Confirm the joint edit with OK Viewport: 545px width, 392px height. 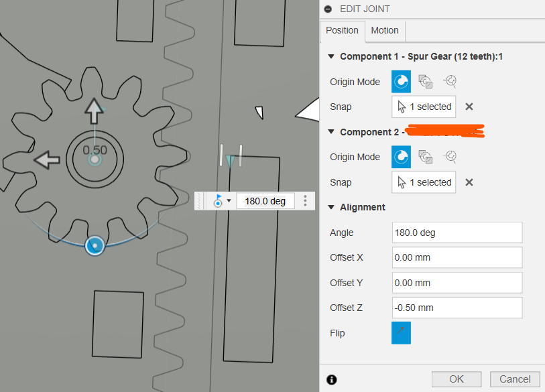click(x=457, y=379)
